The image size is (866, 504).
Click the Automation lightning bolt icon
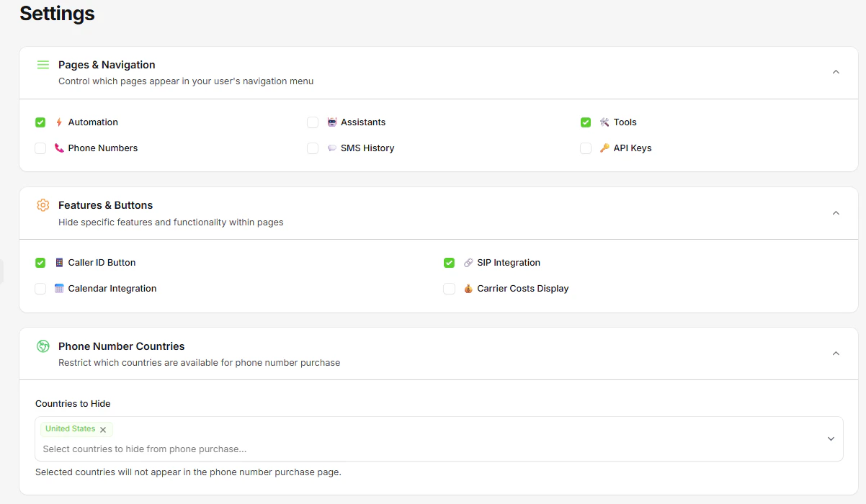coord(59,122)
